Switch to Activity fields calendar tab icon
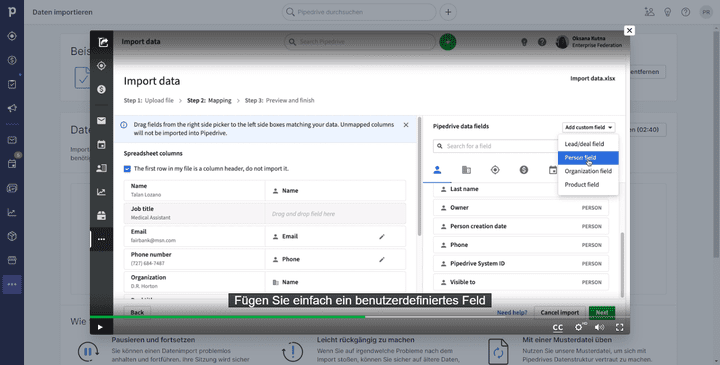Screen dimensions: 720x365 tap(553, 170)
